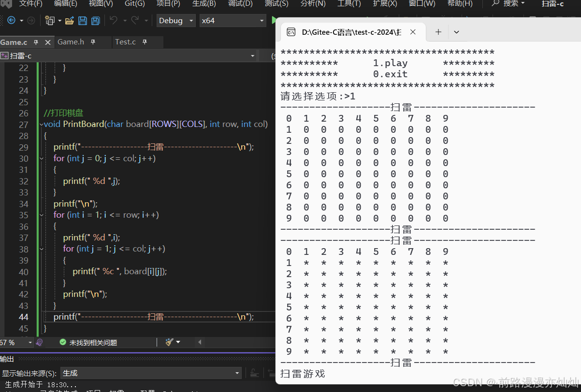Open a new console tab with plus

click(x=438, y=32)
